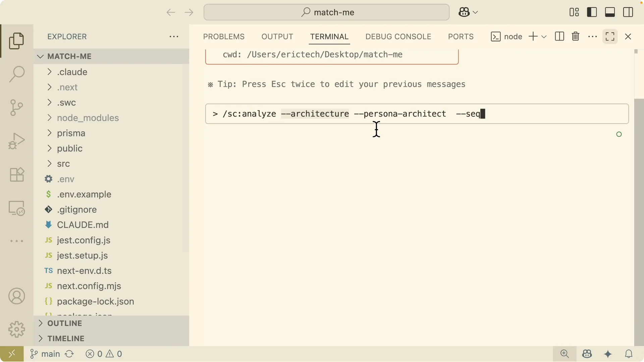Open the CLAUDE.md file
This screenshot has height=362, width=644.
point(111,225)
